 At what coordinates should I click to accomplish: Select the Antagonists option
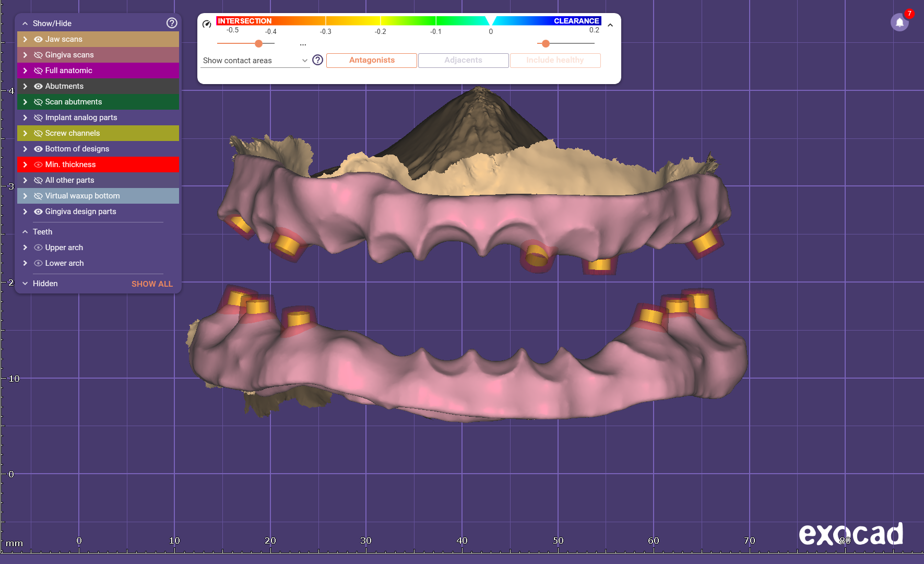pos(372,61)
